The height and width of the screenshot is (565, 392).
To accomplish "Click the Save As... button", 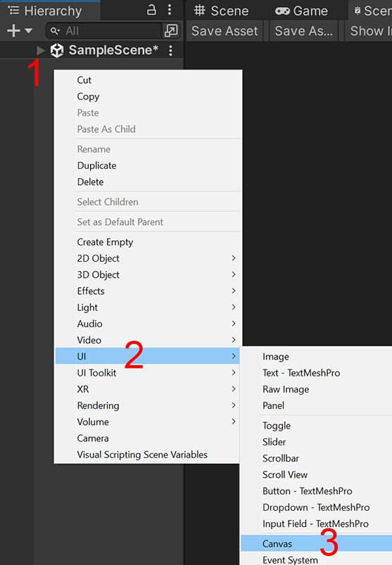I will (x=304, y=31).
